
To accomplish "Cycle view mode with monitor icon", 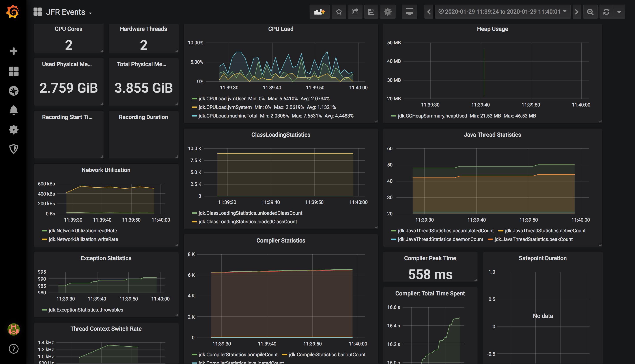I will 409,12.
